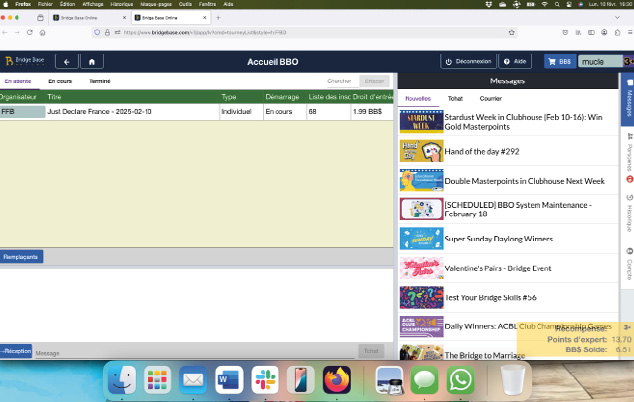The image size is (634, 402).
Task: Select the Courrier messages tab
Action: (x=490, y=99)
